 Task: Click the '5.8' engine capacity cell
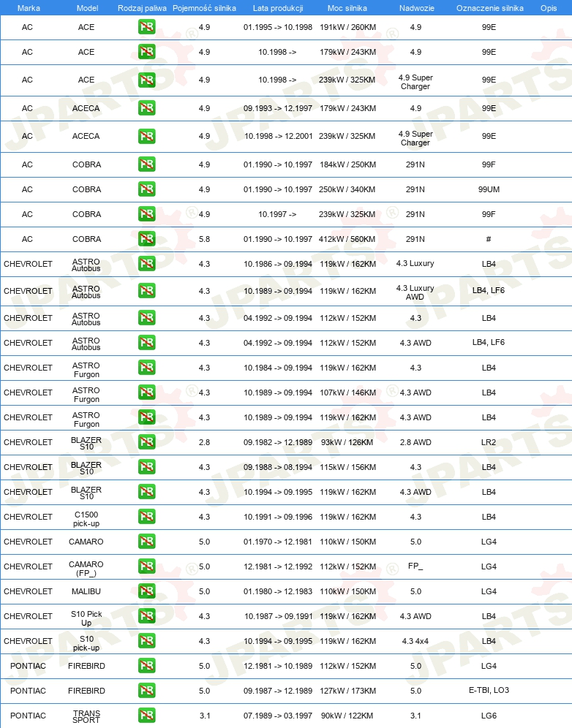(x=205, y=239)
